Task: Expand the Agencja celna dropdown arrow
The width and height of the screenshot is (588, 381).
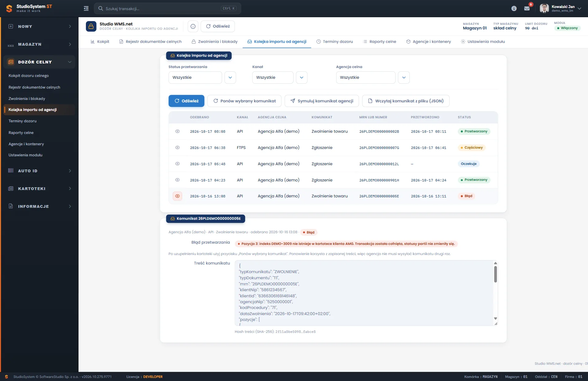Action: [x=404, y=78]
